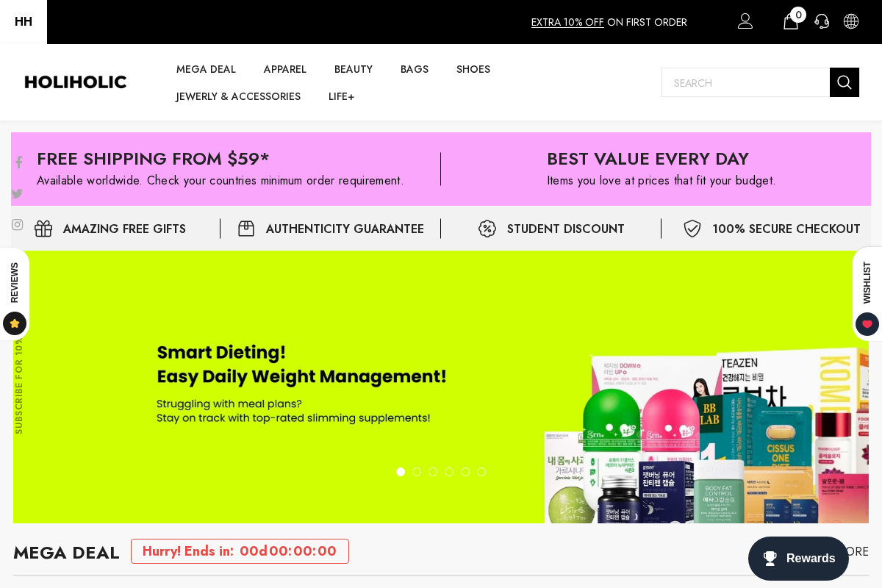The width and height of the screenshot is (882, 588).
Task: Toggle the Reviews star badge
Action: click(15, 323)
